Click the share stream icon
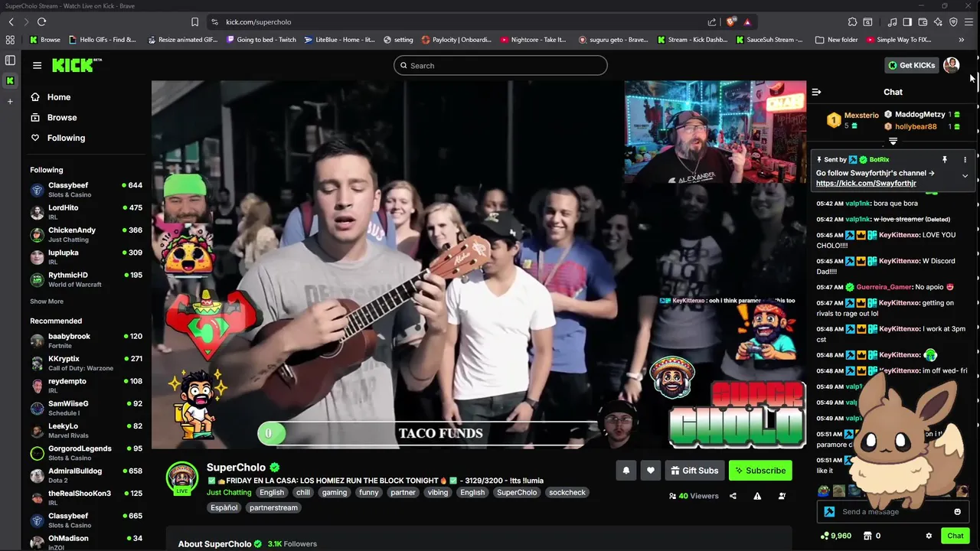980x551 pixels. tap(733, 496)
